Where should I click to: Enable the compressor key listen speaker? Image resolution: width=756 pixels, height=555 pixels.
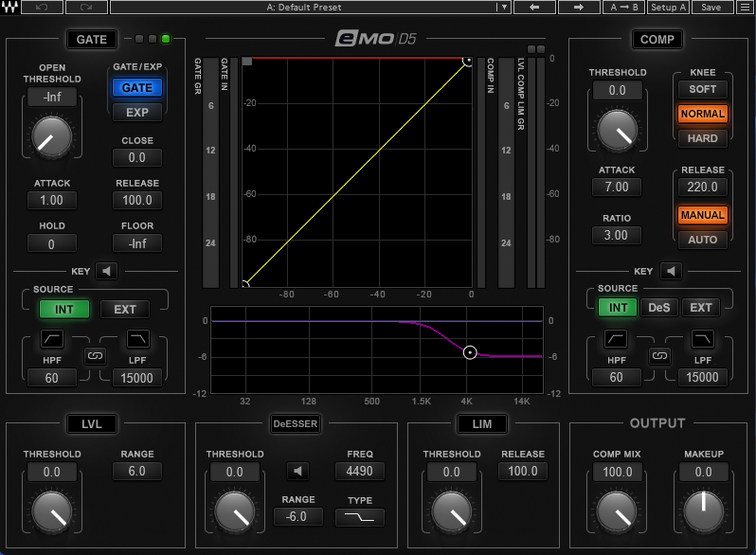(x=671, y=271)
